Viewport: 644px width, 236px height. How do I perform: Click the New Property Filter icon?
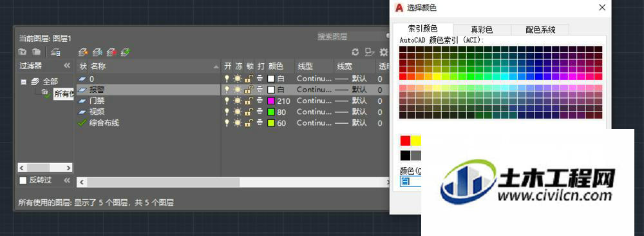point(23,52)
